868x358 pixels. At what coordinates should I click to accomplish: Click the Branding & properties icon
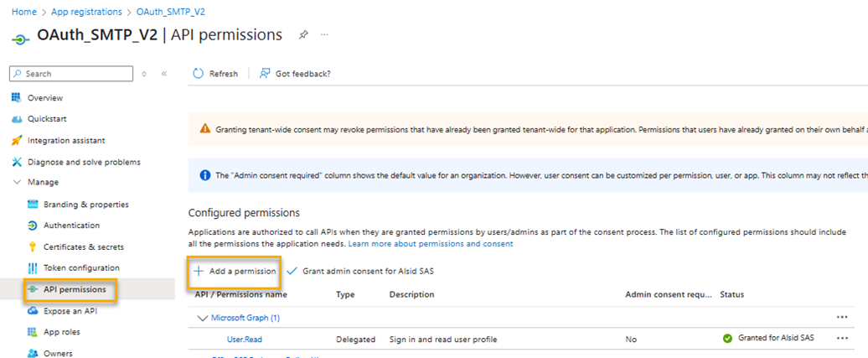(33, 205)
